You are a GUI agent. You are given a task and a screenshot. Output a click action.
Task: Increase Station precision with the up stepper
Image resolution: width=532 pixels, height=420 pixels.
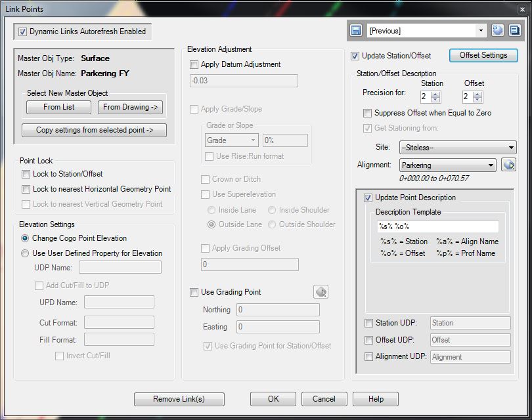435,94
